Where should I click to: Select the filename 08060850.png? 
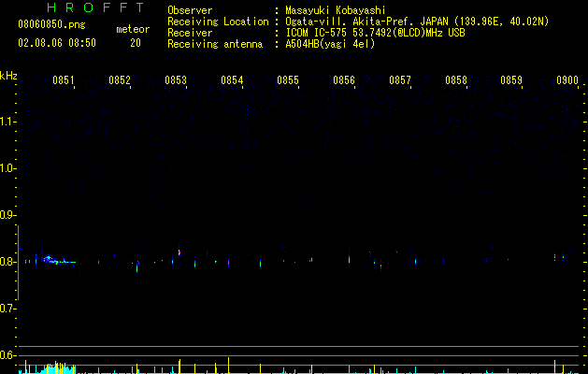tap(51, 24)
